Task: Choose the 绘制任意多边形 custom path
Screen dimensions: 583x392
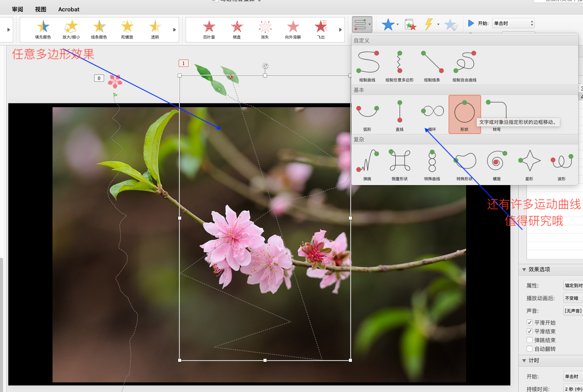Action: tap(400, 66)
